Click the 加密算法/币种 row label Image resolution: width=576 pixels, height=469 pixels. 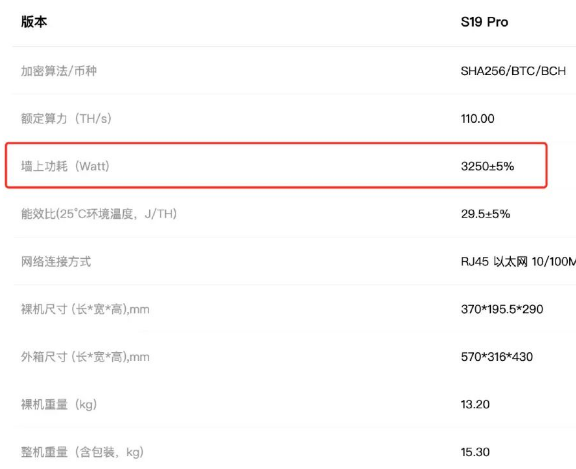[x=59, y=71]
